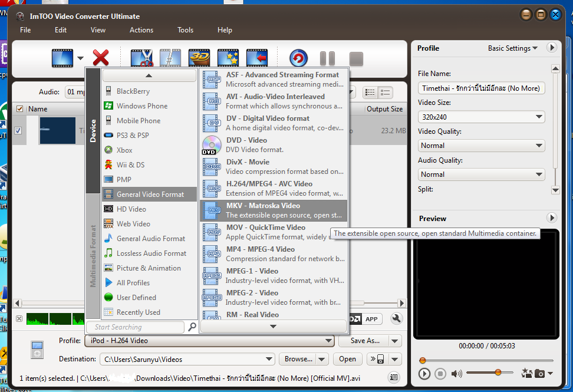Click the Browse button
The height and width of the screenshot is (392, 573).
[298, 359]
